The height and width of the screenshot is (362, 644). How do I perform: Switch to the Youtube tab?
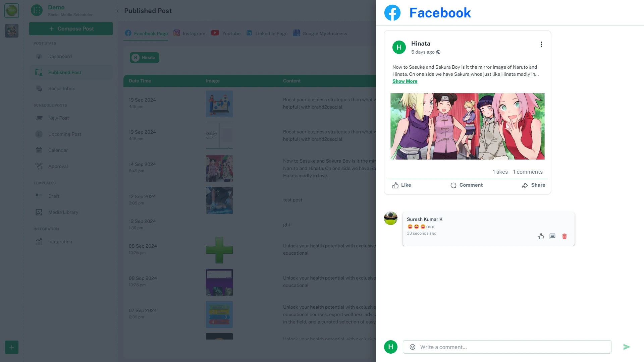(x=226, y=34)
